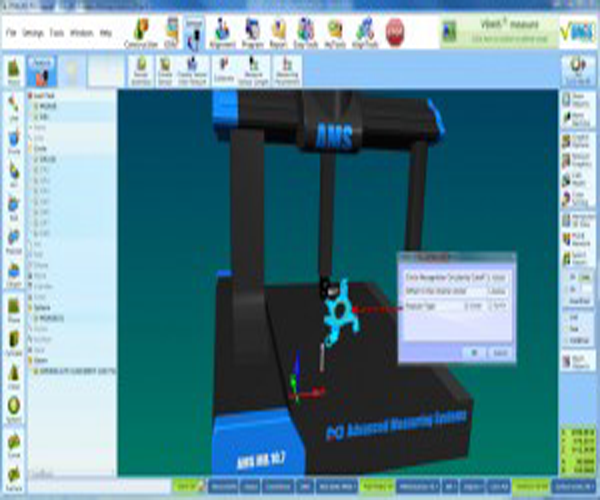Select the Plane feature tool

coord(14,309)
